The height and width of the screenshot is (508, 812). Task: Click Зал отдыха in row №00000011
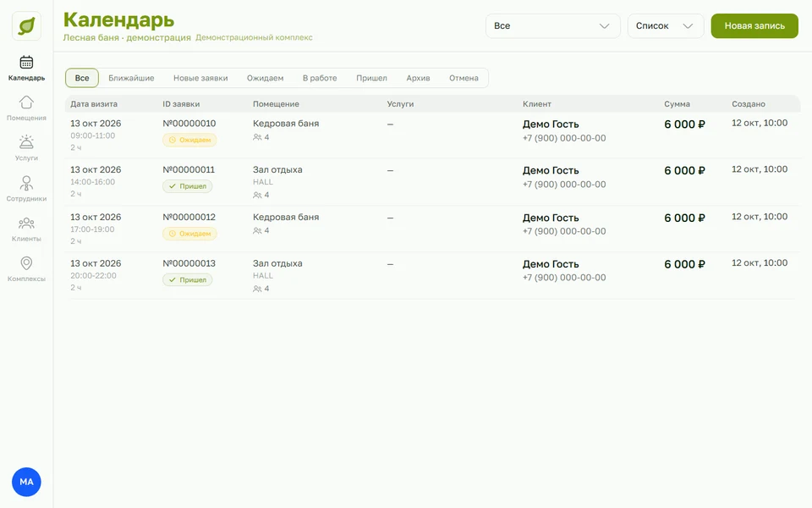[277, 169]
